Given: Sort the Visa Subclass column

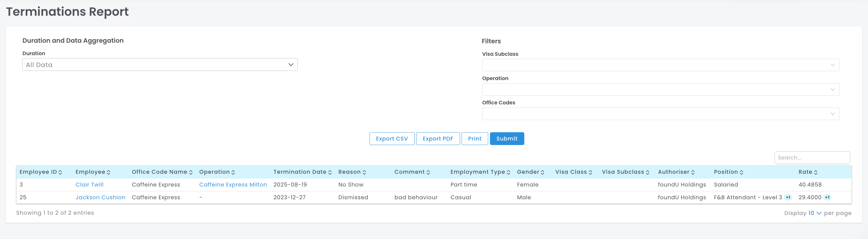Looking at the screenshot, I should 647,172.
